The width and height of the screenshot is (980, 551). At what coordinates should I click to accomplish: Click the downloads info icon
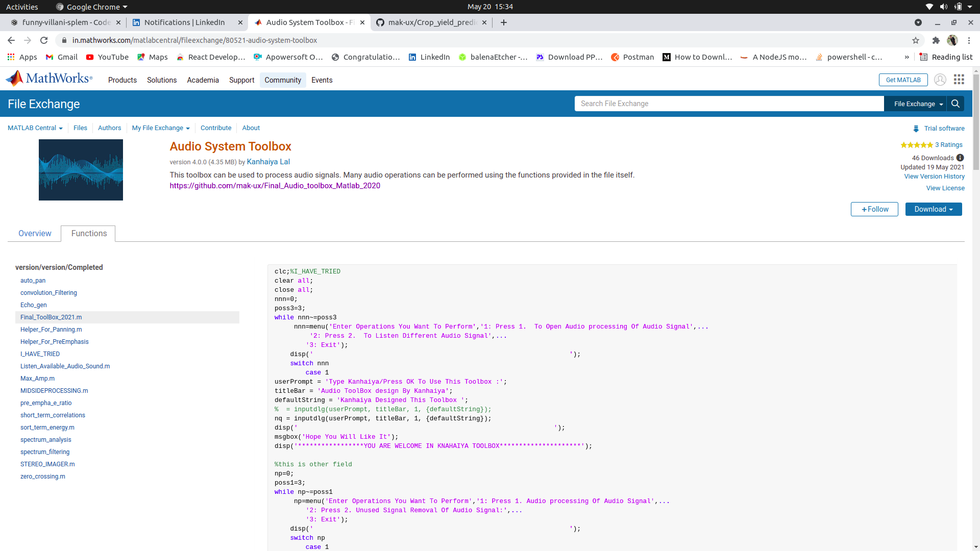[x=960, y=158]
